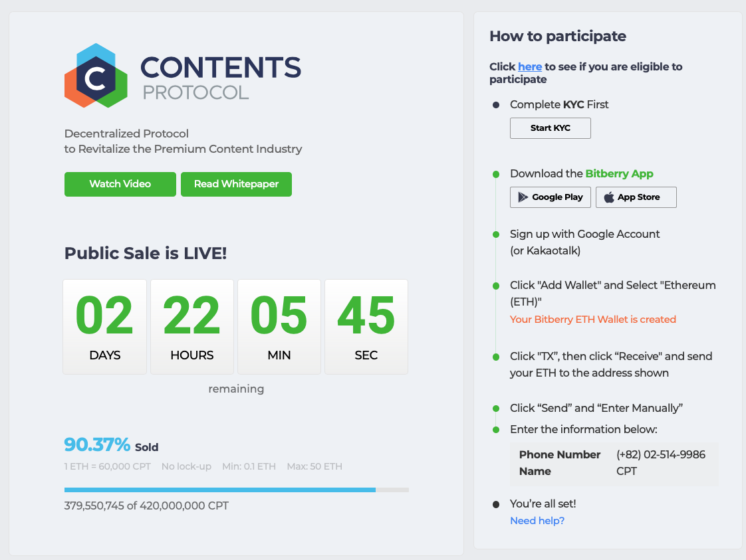Click the 'No lock-up' label

[x=186, y=467]
